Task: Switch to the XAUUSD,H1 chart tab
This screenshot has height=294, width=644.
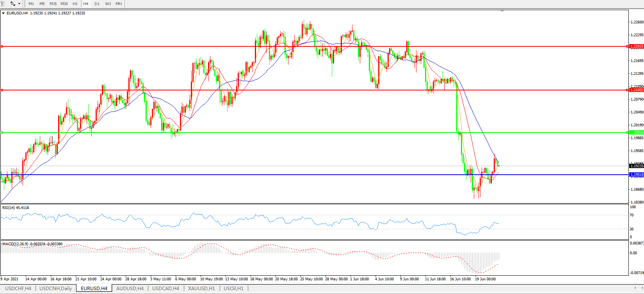Action: pos(201,289)
